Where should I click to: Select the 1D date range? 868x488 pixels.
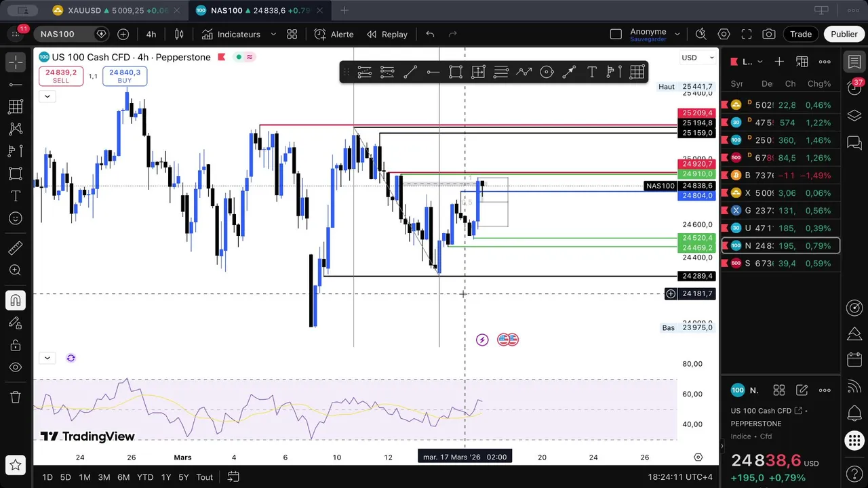click(47, 477)
